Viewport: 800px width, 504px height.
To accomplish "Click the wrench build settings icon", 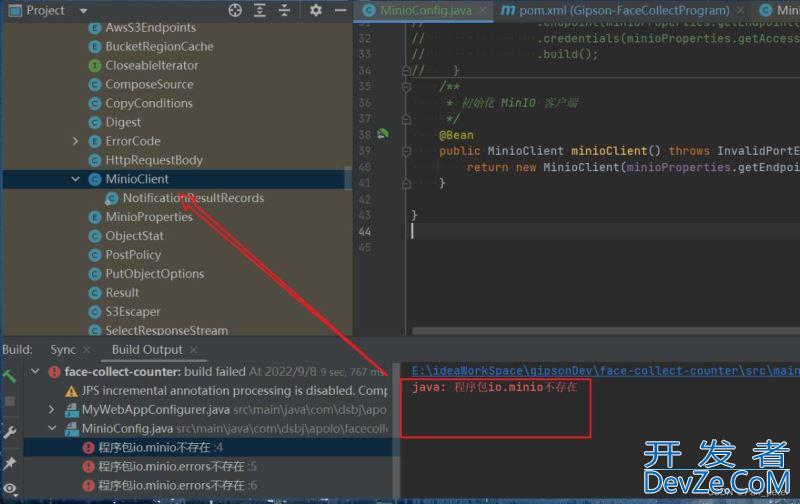I will point(10,432).
